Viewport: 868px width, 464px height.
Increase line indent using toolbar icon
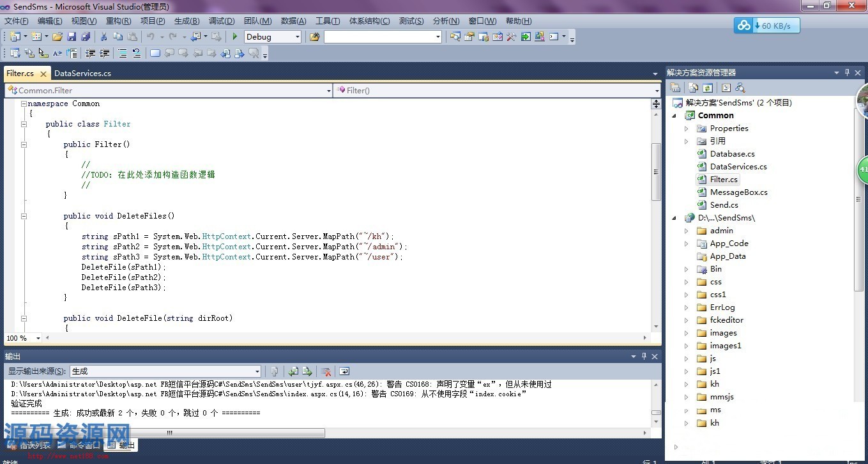pyautogui.click(x=105, y=54)
